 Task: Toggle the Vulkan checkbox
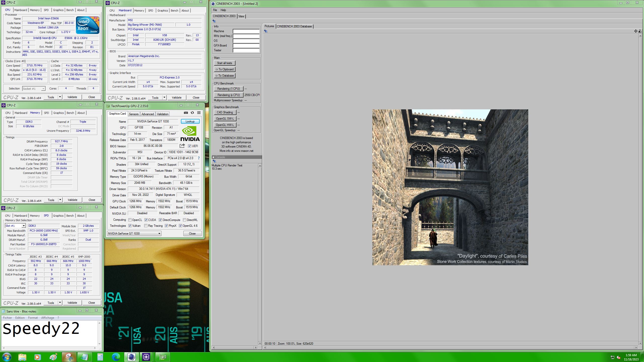[x=130, y=226]
